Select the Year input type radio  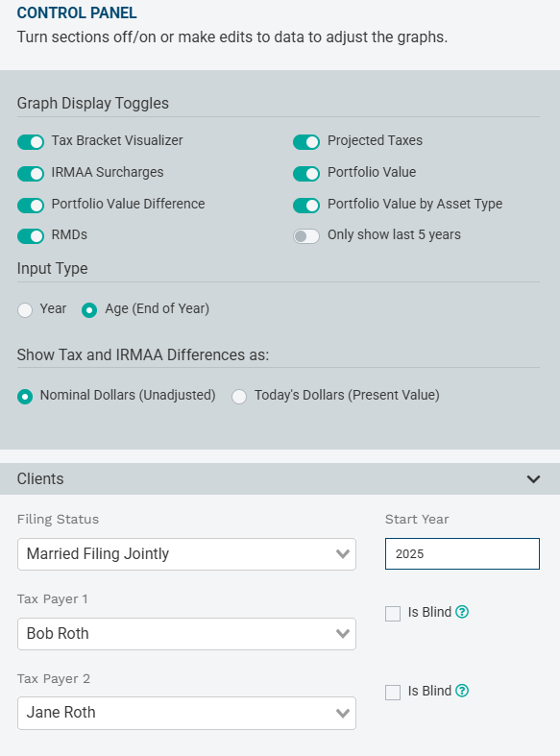[x=25, y=309]
